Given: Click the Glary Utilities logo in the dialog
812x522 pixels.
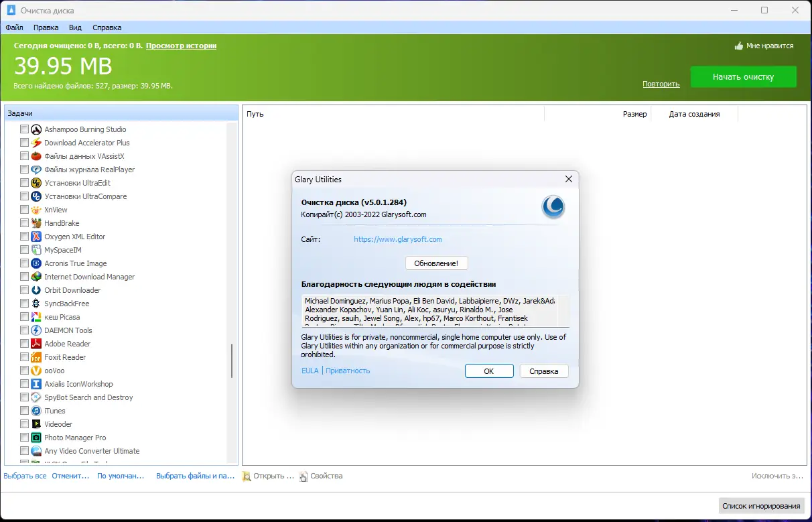Looking at the screenshot, I should (553, 207).
